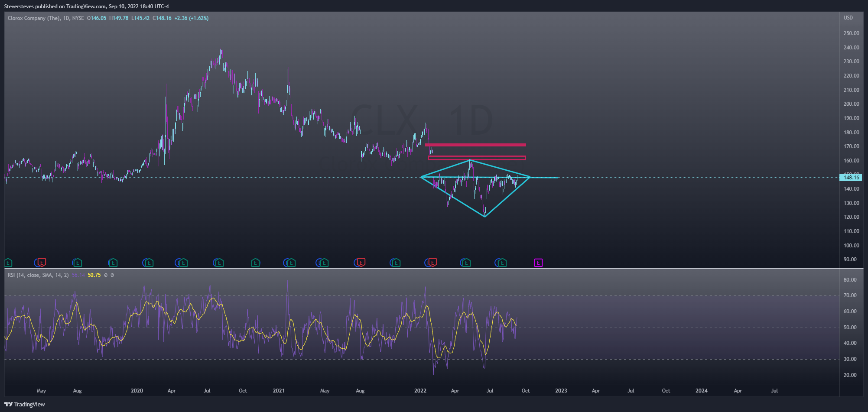
Task: Click the 100.00 price axis label
Action: (x=852, y=246)
